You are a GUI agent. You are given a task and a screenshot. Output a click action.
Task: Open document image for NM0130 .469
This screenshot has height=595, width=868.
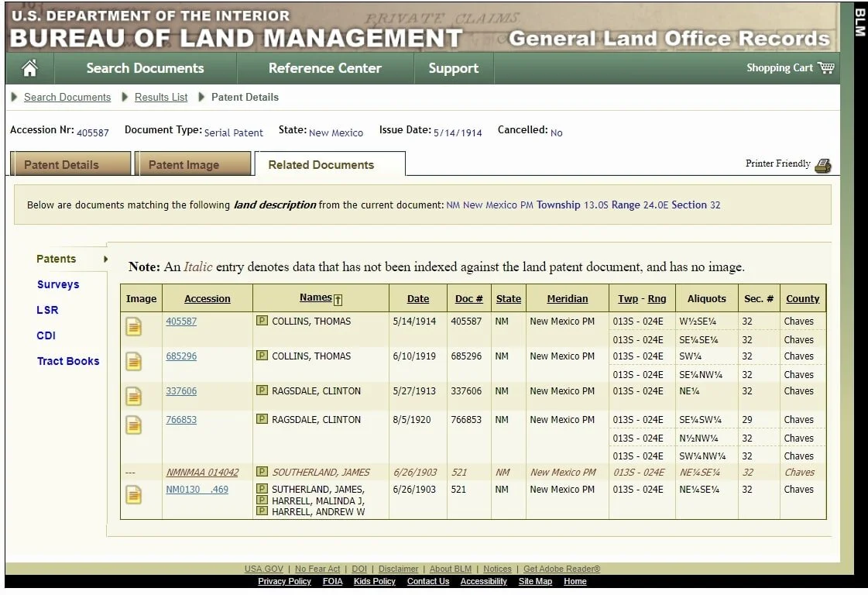pyautogui.click(x=133, y=495)
